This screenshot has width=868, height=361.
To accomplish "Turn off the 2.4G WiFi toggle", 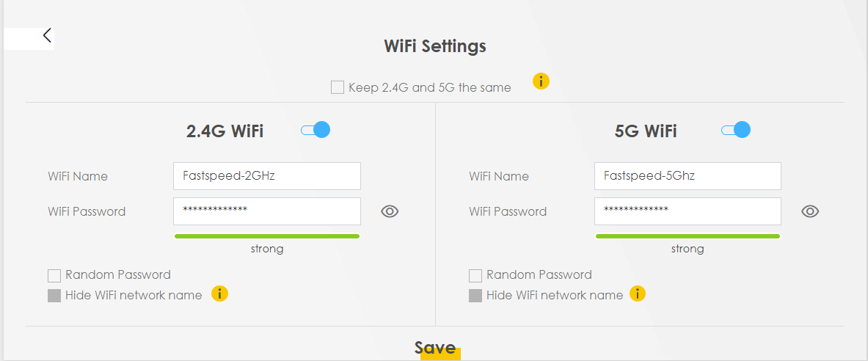I will pos(316,130).
